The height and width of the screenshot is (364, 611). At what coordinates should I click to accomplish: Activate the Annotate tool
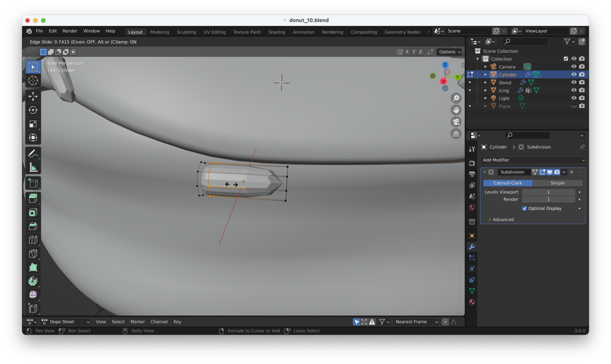[33, 153]
